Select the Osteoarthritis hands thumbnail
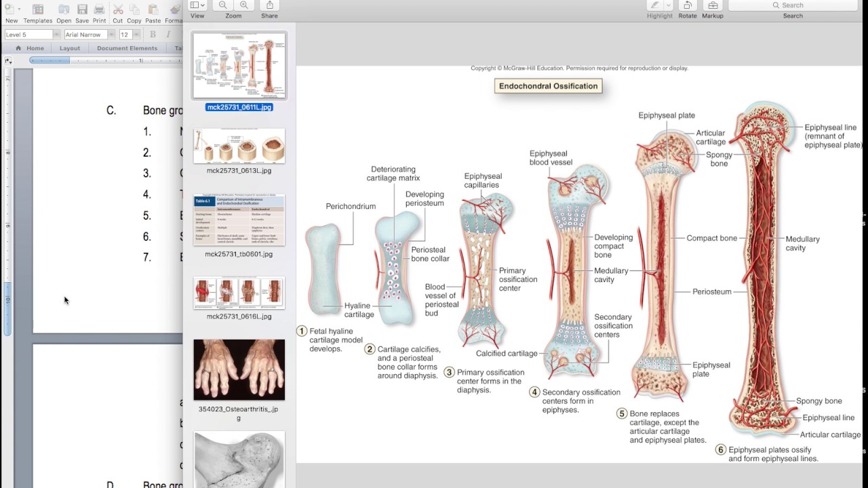Viewport: 868px width, 488px height. coord(239,370)
